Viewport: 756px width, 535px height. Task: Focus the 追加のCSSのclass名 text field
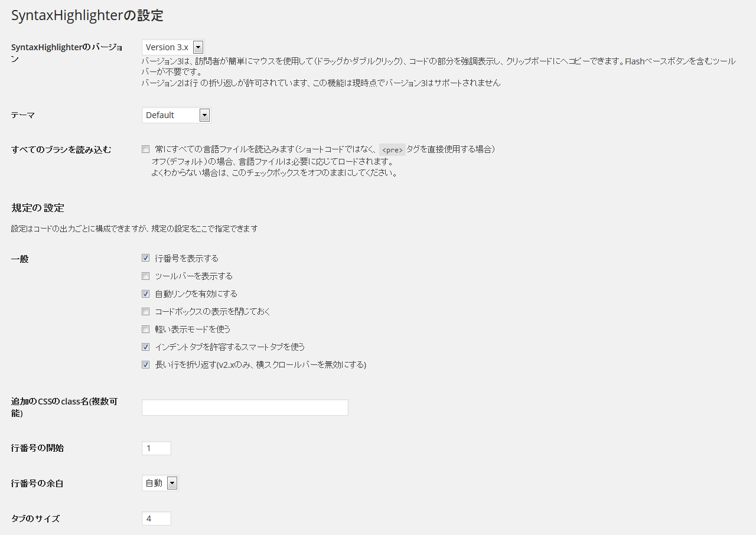[x=245, y=407]
